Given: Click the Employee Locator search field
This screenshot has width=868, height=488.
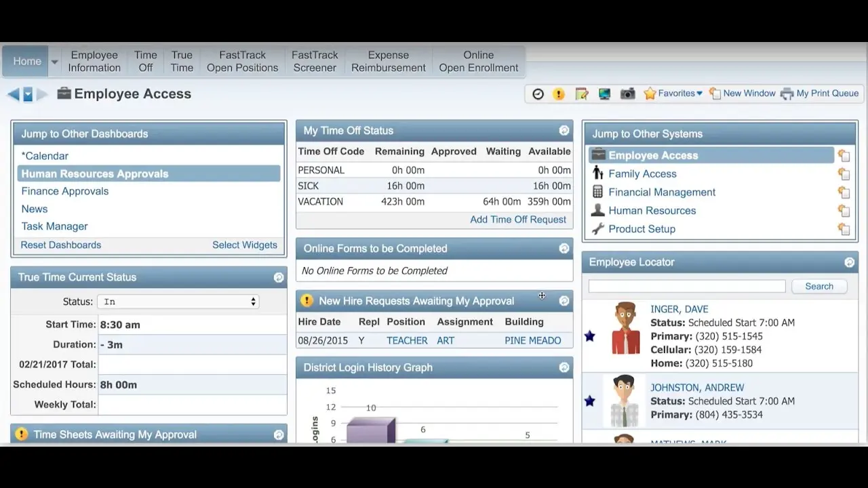Looking at the screenshot, I should click(687, 287).
